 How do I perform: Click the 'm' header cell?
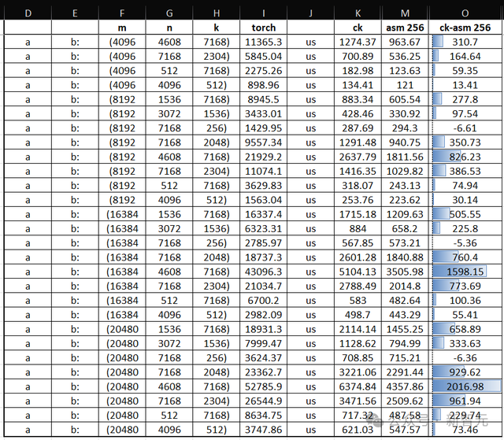[x=122, y=28]
